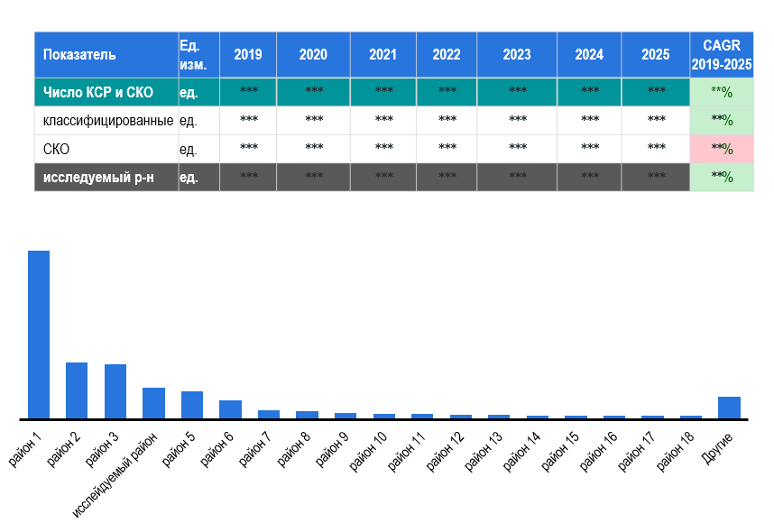This screenshot has width=774, height=532.
Task: Click the 2023 column header
Action: [517, 55]
